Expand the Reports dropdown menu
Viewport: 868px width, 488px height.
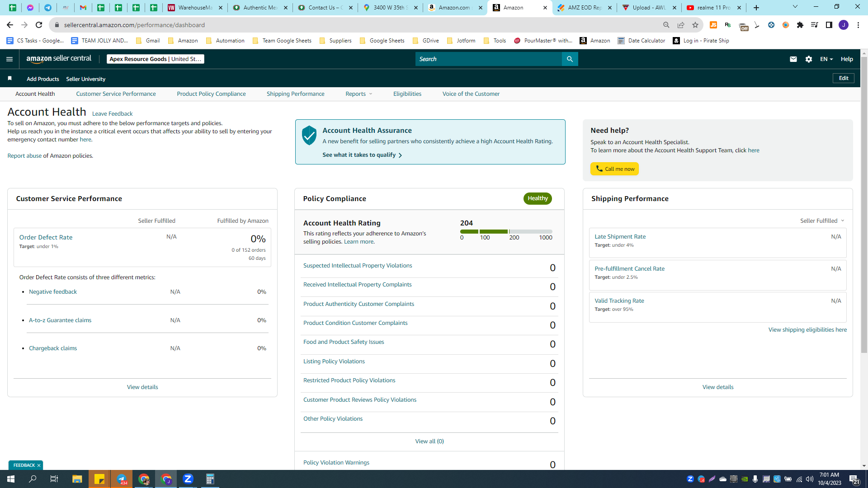[359, 94]
